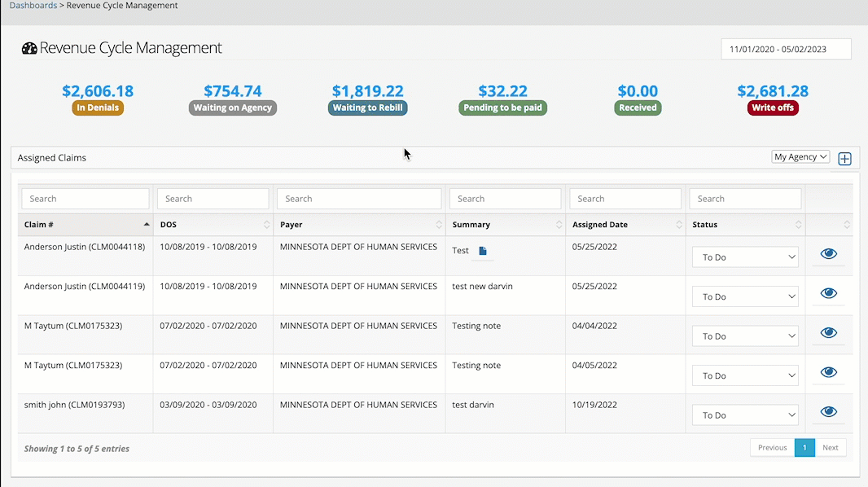Select the Write offs badge
The height and width of the screenshot is (487, 868).
point(772,107)
